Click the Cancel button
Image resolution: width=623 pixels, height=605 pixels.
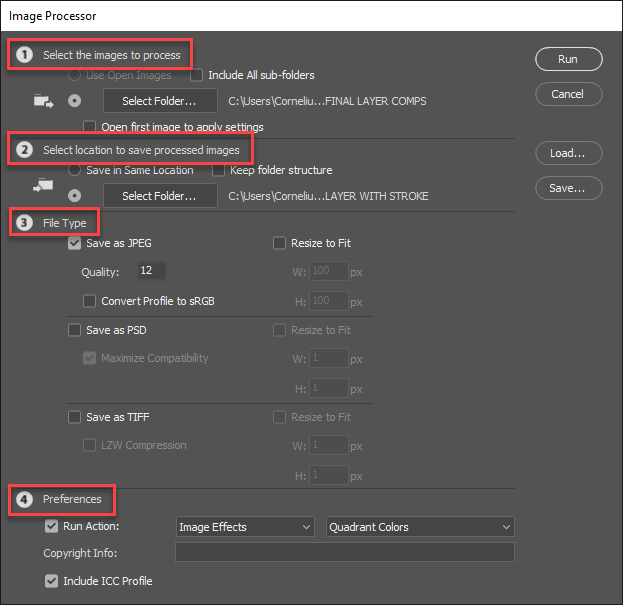coord(569,94)
